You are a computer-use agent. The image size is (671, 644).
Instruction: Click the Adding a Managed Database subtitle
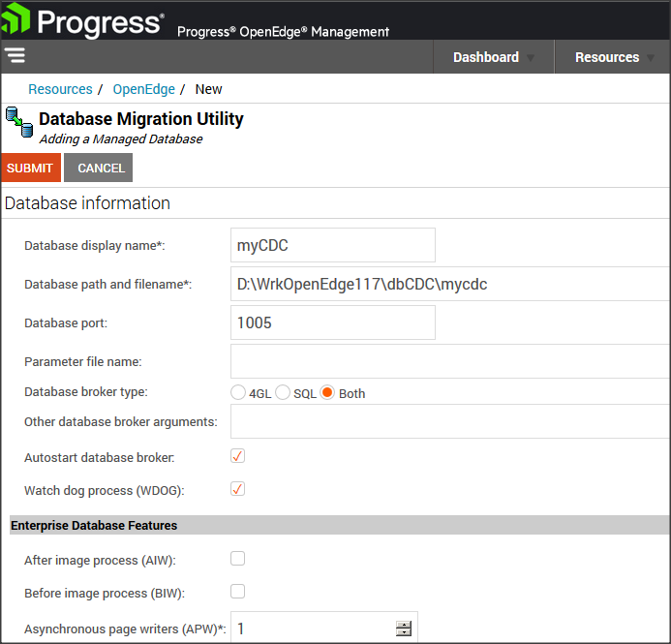pos(121,139)
